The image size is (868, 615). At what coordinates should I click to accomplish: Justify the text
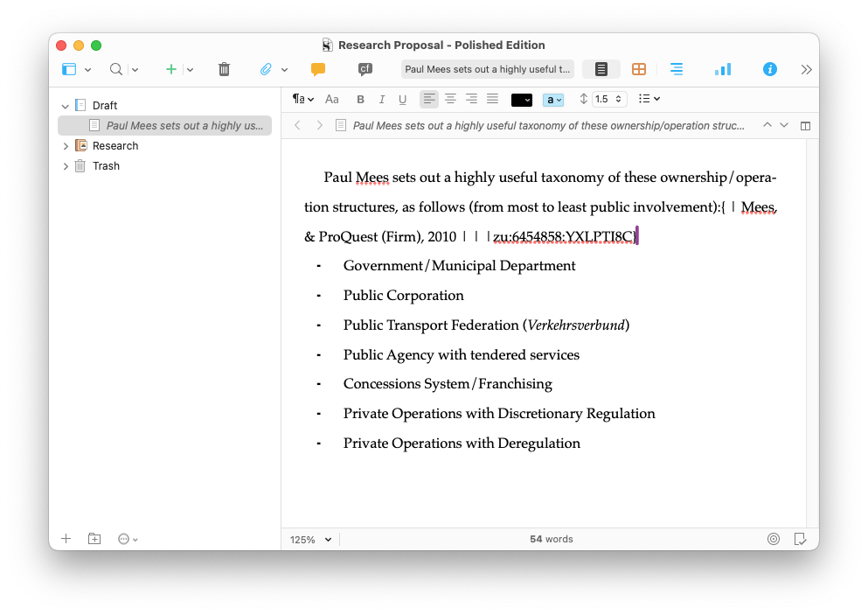pos(492,99)
